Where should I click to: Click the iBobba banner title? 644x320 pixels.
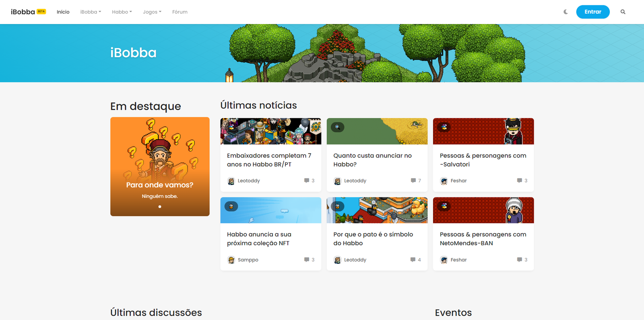pyautogui.click(x=133, y=53)
